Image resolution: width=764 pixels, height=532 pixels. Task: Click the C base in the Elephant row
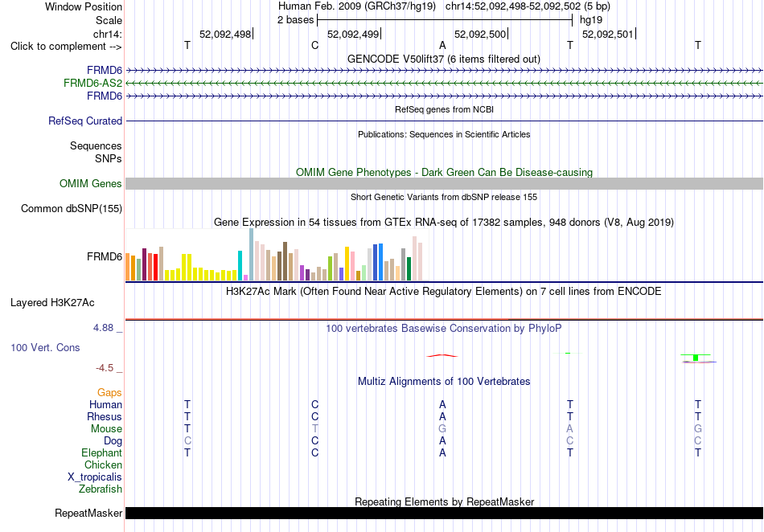tap(314, 452)
